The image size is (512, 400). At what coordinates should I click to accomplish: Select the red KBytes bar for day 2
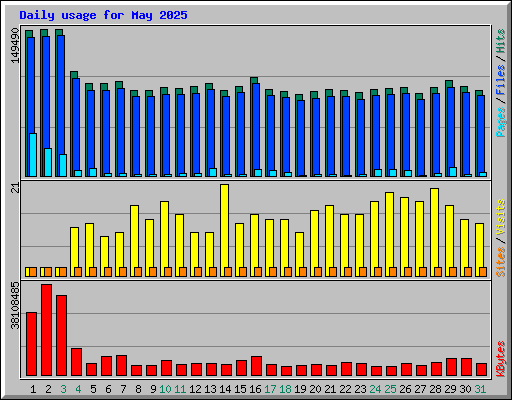pos(46,330)
